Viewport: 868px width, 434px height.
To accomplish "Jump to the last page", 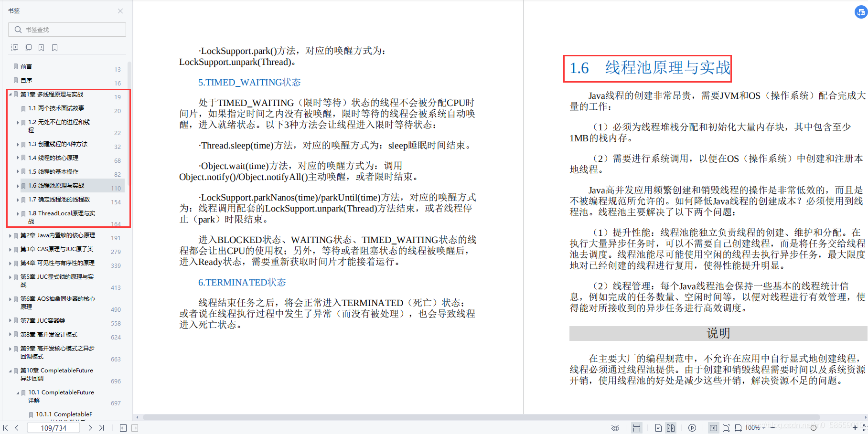I will coord(101,428).
